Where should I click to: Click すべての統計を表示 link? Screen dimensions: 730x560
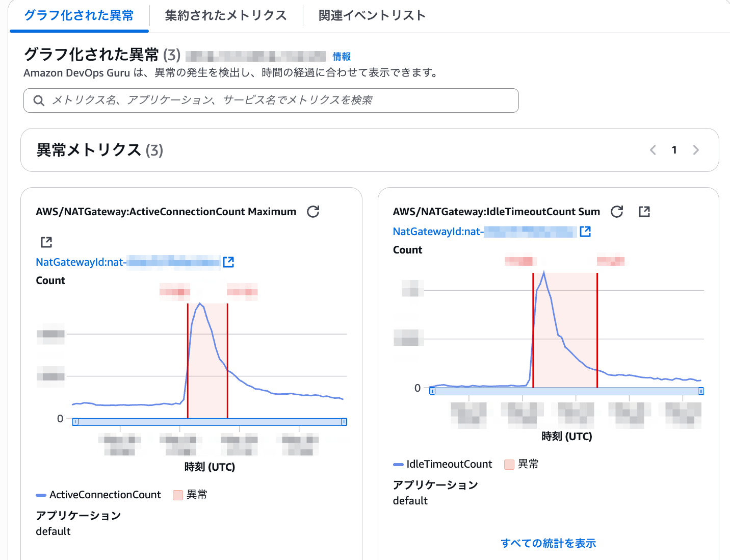(548, 543)
